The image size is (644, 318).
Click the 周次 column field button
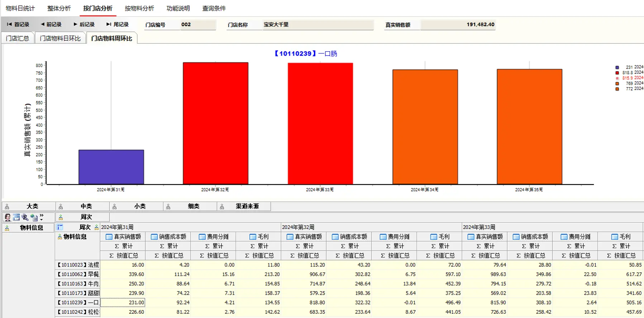point(82,217)
